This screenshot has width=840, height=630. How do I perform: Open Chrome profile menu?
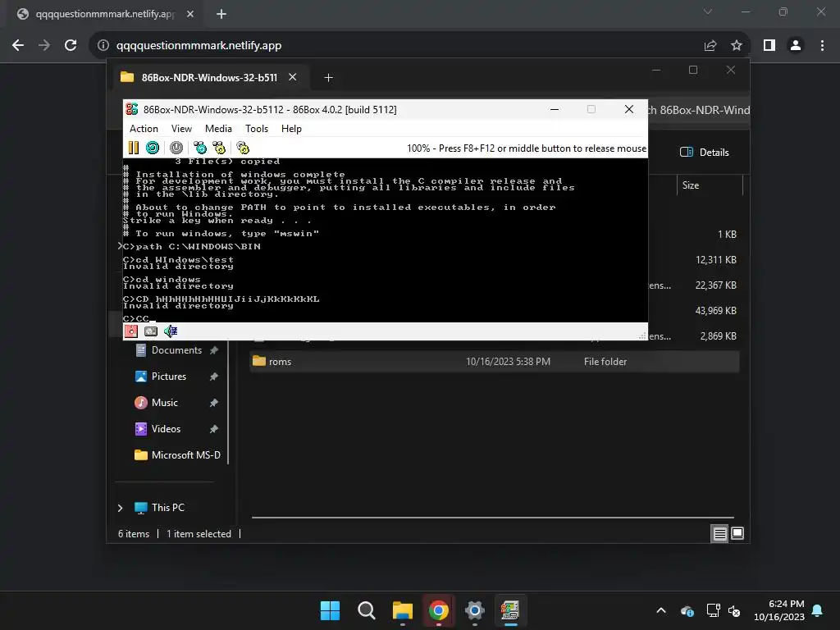[x=796, y=46]
